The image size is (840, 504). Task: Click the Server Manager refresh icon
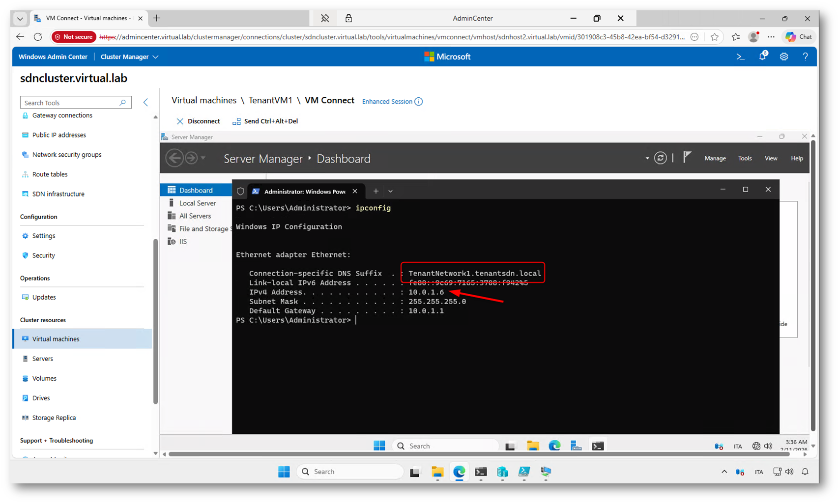coord(660,158)
